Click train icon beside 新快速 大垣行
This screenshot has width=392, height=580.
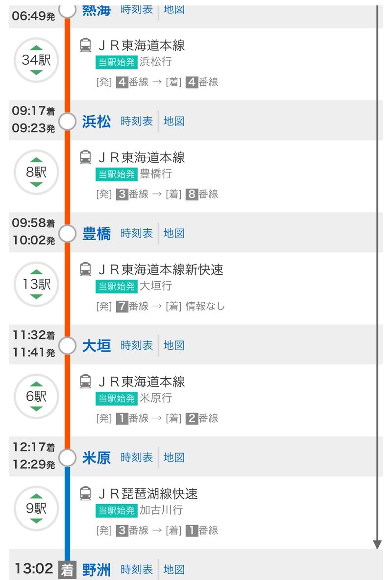pyautogui.click(x=85, y=270)
